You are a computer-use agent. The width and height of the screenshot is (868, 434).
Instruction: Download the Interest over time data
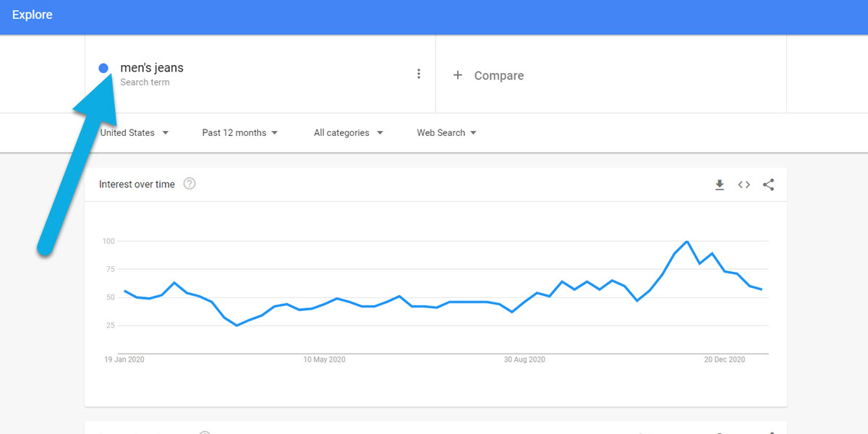pyautogui.click(x=720, y=184)
